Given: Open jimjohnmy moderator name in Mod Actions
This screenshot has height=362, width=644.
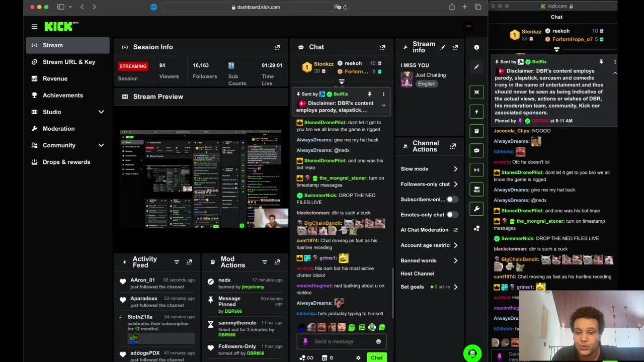Looking at the screenshot, I should [x=253, y=287].
